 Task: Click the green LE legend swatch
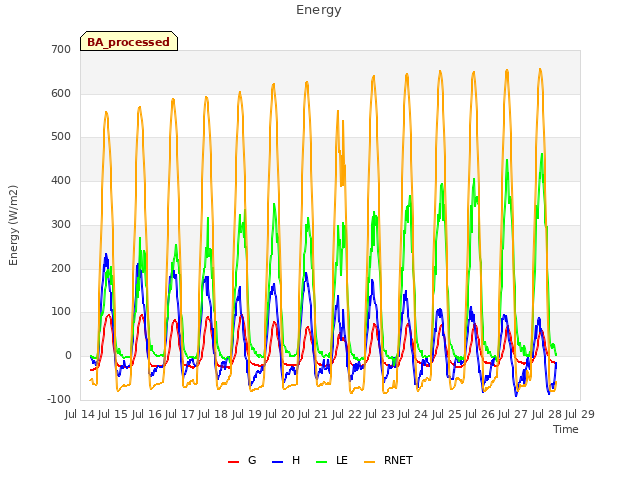(322, 462)
